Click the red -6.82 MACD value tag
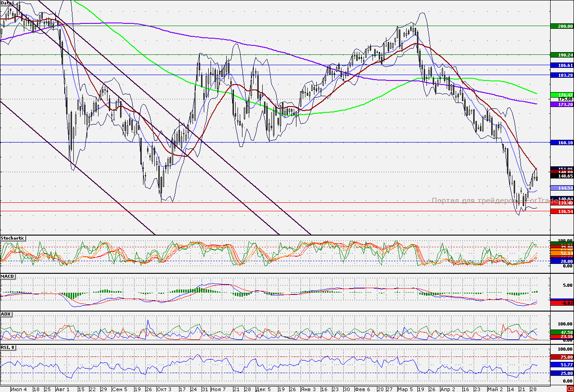The height and width of the screenshot is (392, 574). coord(562,303)
